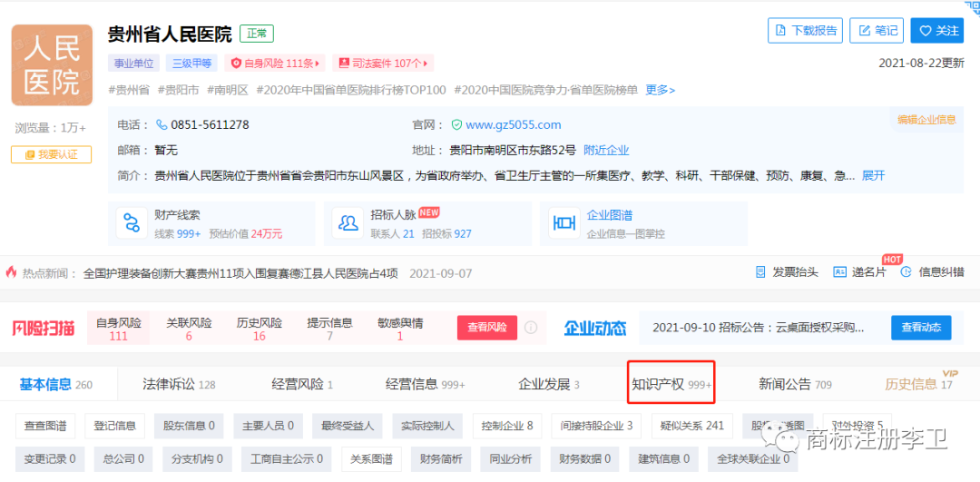Click the 登记信息 sub-item

[115, 426]
